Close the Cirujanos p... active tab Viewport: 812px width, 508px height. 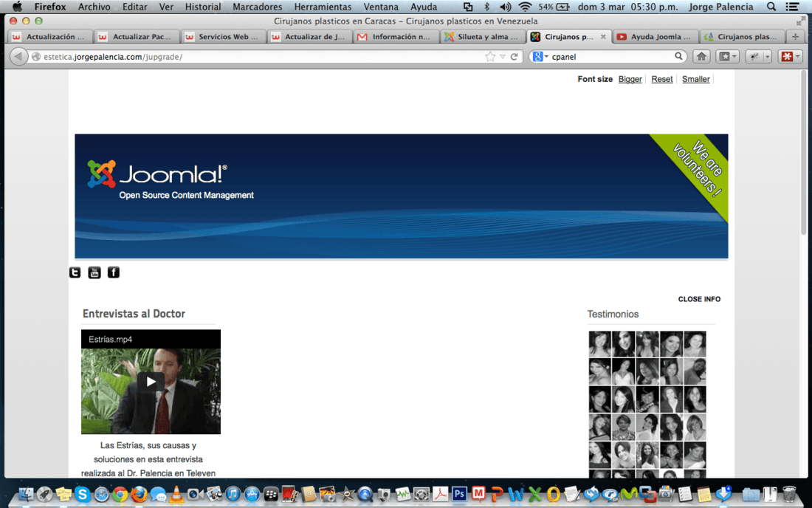603,37
